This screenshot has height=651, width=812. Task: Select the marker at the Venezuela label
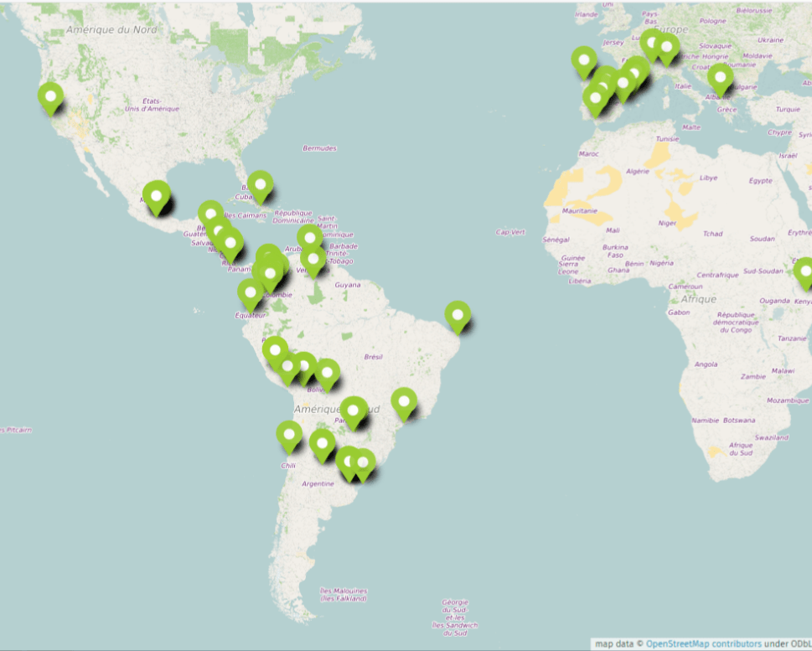tap(313, 260)
